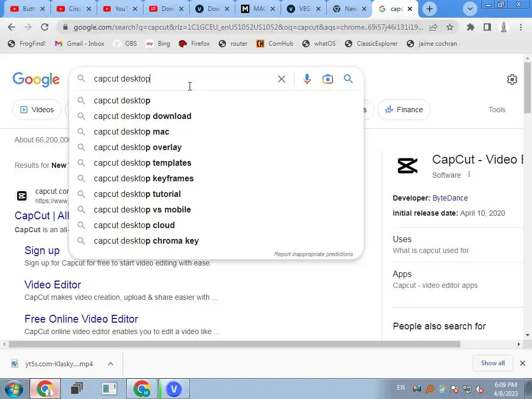Open the Free Online Video Editor link
532x399 pixels.
tap(82, 319)
